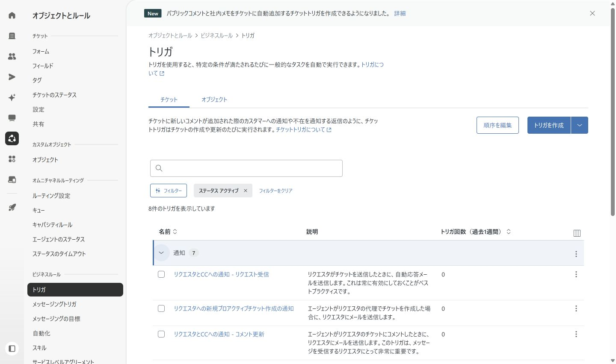Go to ビジネスルール breadcrumb

pyautogui.click(x=216, y=35)
